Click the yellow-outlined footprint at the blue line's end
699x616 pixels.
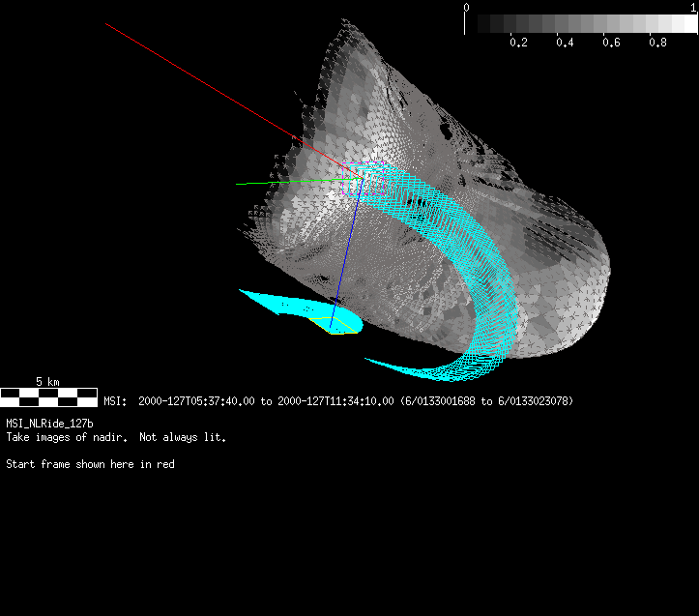(335, 326)
